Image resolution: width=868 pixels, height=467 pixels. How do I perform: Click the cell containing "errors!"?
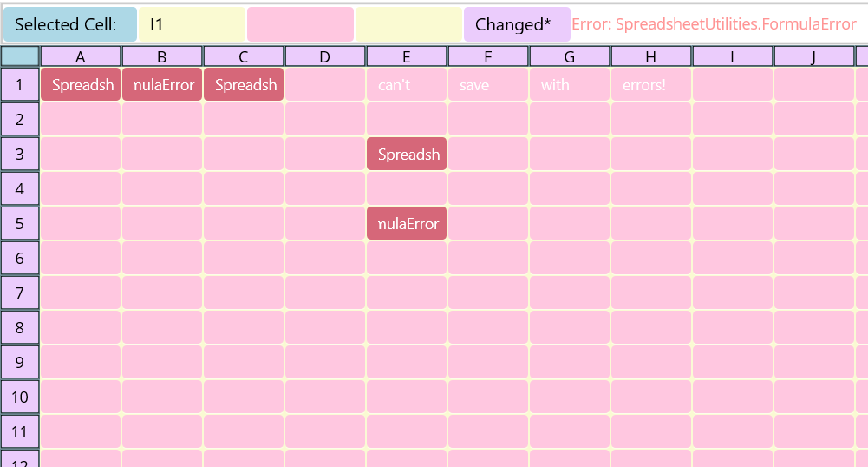(650, 85)
